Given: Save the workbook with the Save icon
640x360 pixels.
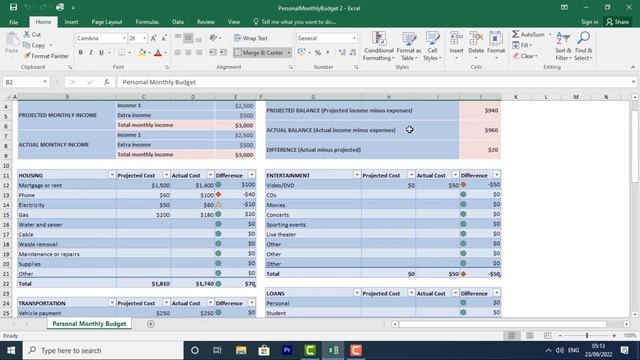Looking at the screenshot, I should [x=13, y=7].
